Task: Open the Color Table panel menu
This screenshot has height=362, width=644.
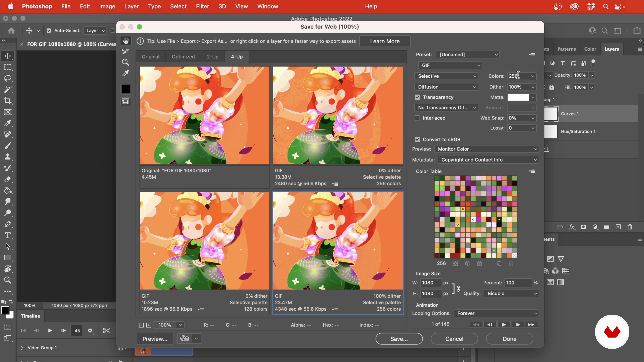Action: (x=532, y=171)
